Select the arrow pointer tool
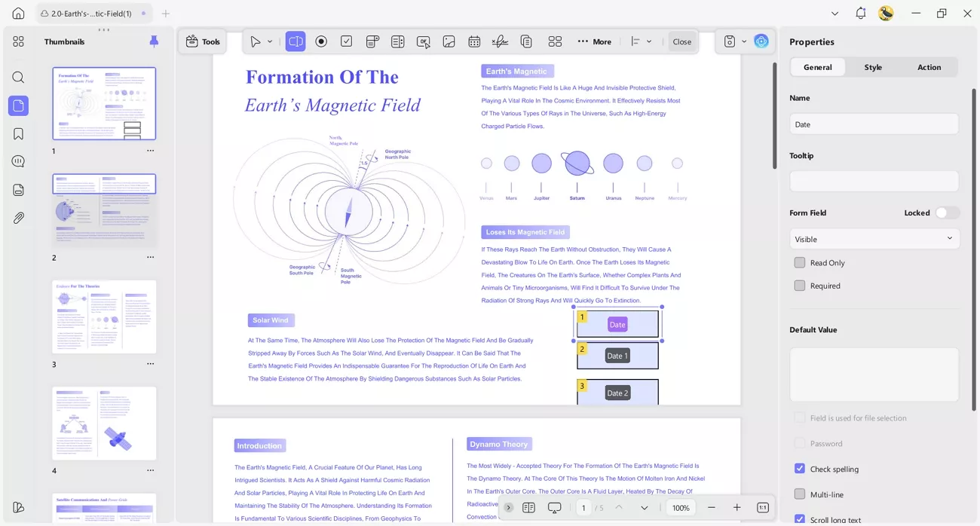 [256, 41]
